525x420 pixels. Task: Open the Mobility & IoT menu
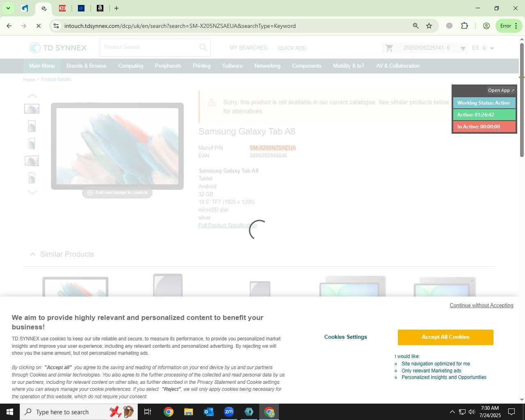[349, 66]
